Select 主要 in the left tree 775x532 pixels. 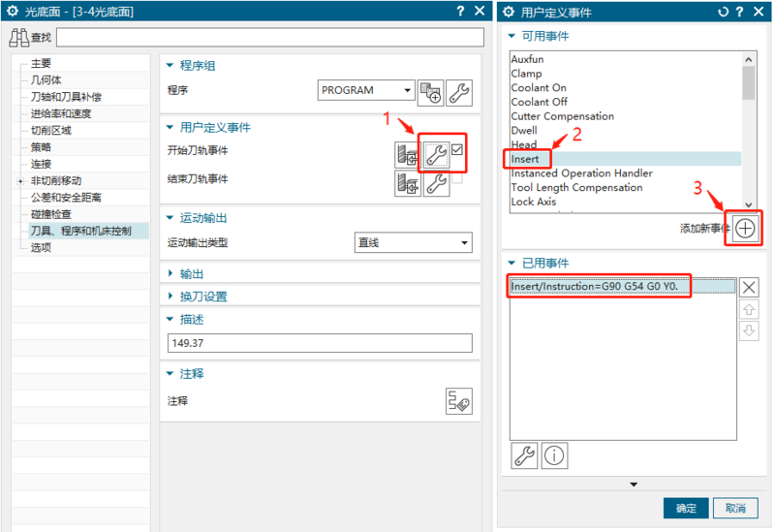(x=41, y=63)
